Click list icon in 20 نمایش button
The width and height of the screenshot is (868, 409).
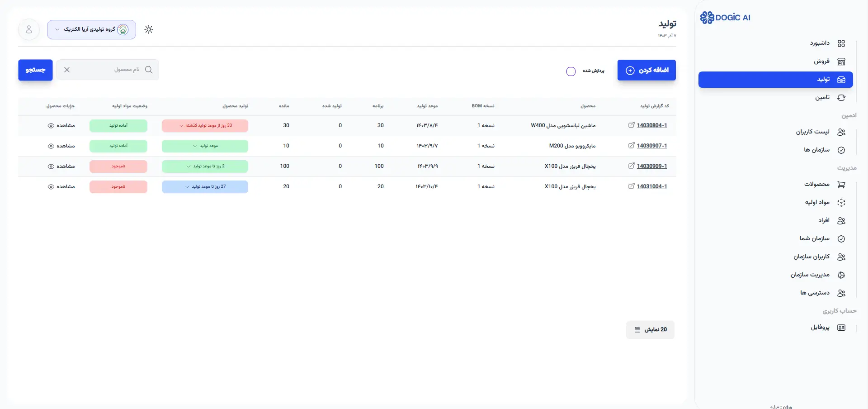[637, 330]
